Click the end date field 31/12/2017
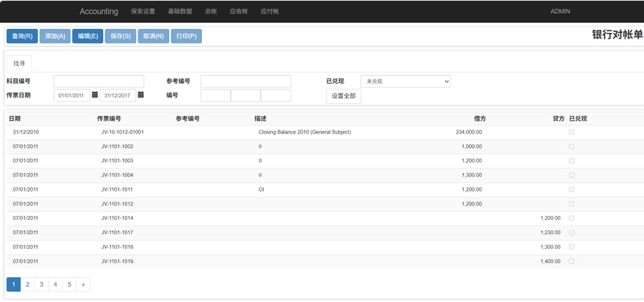The width and height of the screenshot is (644, 302). point(118,95)
